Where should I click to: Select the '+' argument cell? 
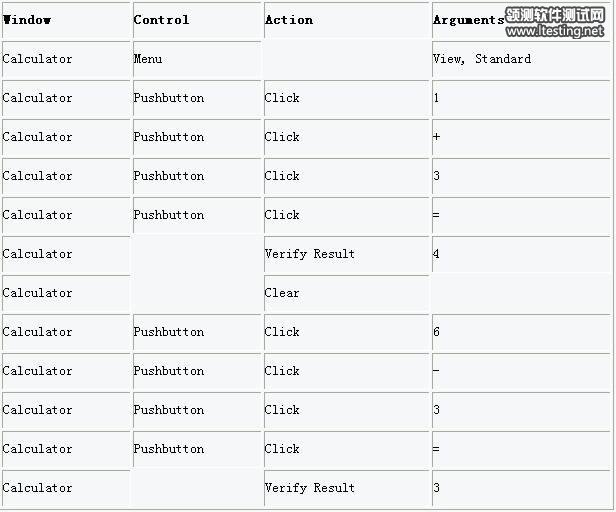point(437,137)
